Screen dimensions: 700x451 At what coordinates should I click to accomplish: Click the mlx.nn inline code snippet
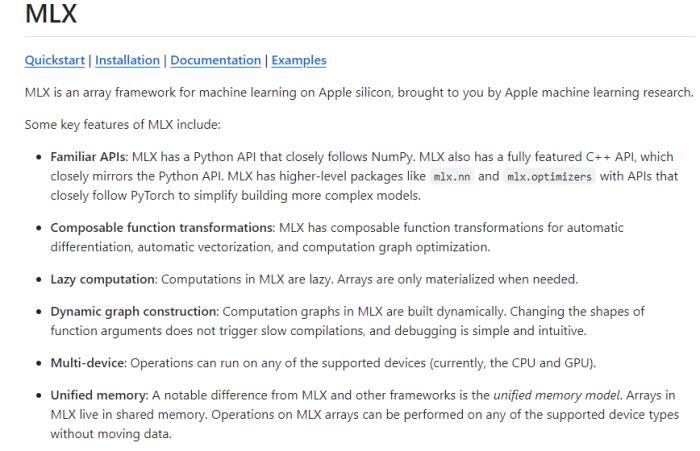tap(452, 177)
